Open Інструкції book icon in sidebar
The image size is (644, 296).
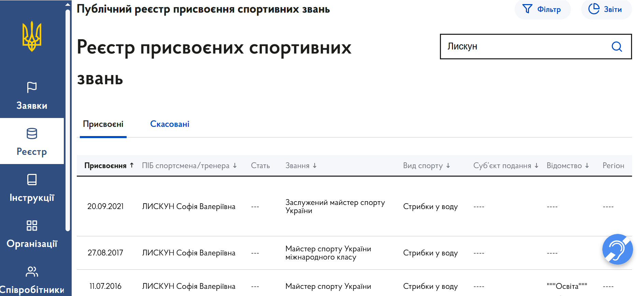(32, 179)
